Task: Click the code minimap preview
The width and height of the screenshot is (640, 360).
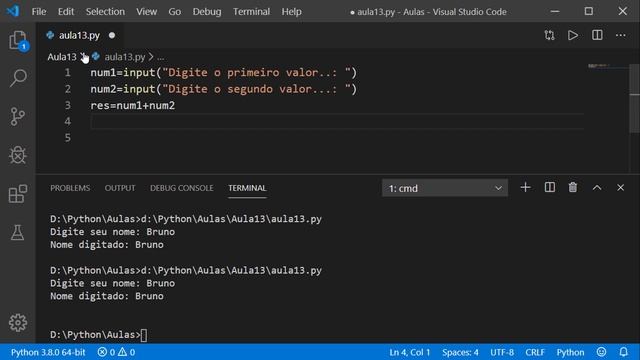Action: click(599, 66)
